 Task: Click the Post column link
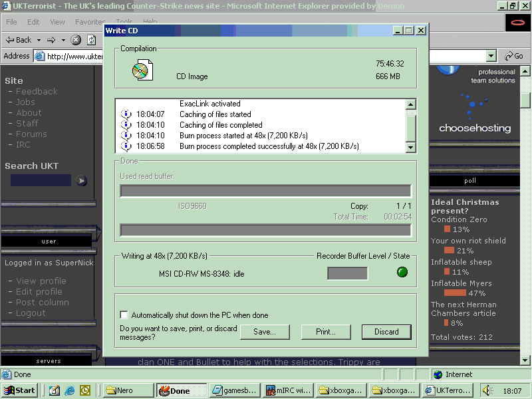tap(43, 303)
